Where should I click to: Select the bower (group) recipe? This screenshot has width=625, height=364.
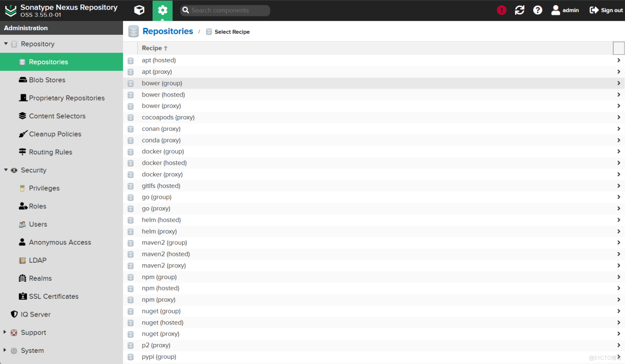[374, 83]
